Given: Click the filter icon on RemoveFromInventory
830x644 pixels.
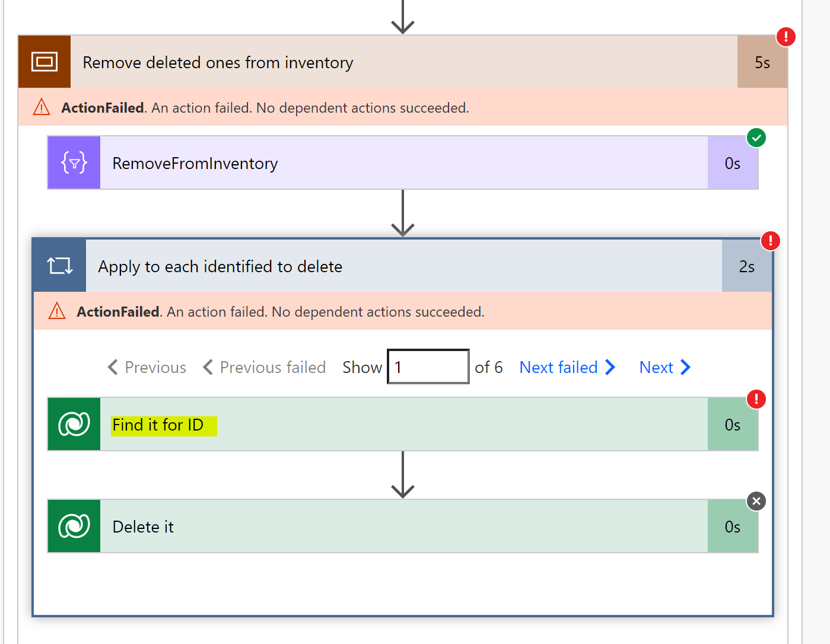Looking at the screenshot, I should [x=74, y=162].
